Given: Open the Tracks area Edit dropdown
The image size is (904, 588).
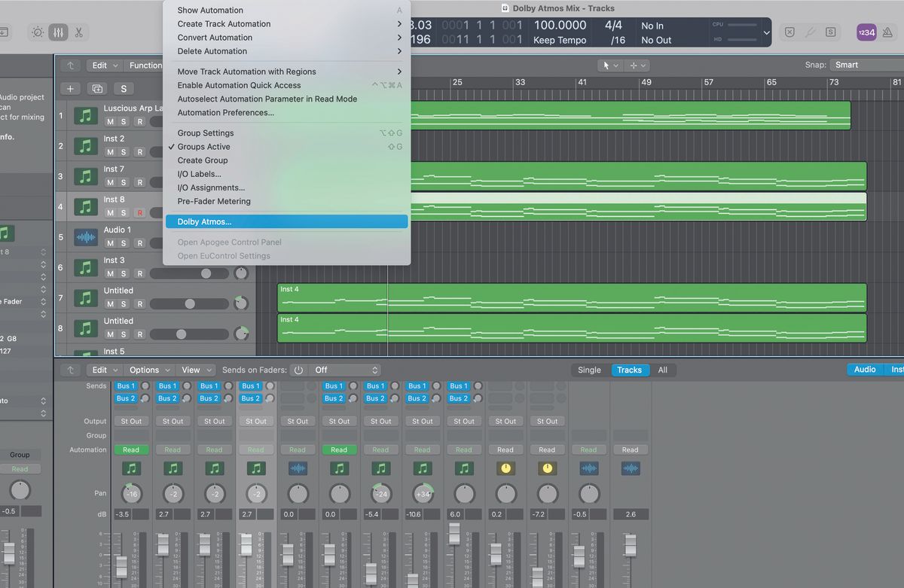Looking at the screenshot, I should click(105, 66).
